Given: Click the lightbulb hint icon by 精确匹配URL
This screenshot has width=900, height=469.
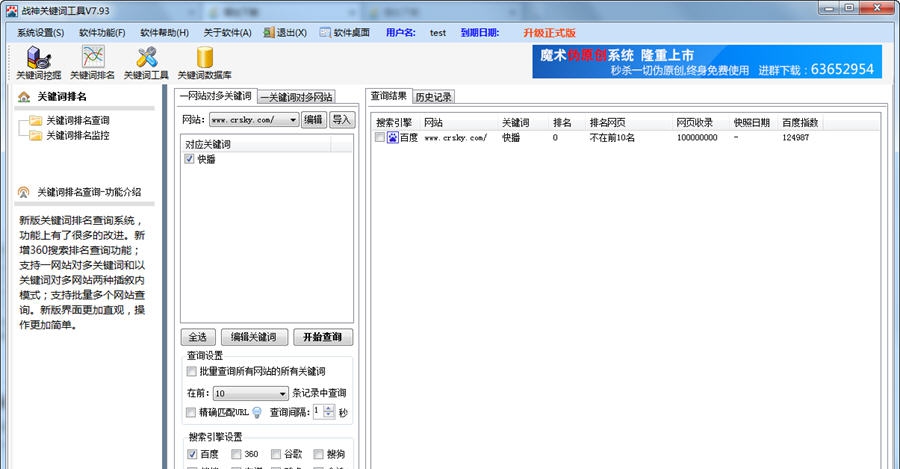Looking at the screenshot, I should 257,412.
